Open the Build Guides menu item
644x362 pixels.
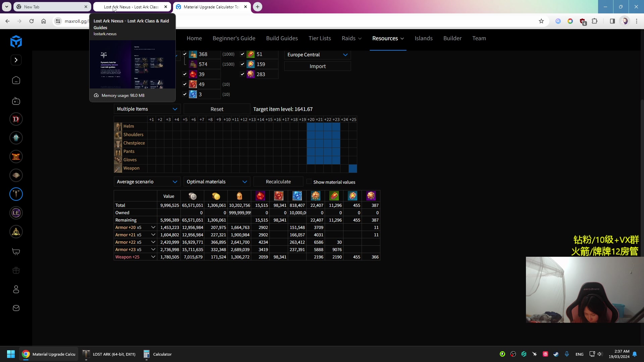282,38
